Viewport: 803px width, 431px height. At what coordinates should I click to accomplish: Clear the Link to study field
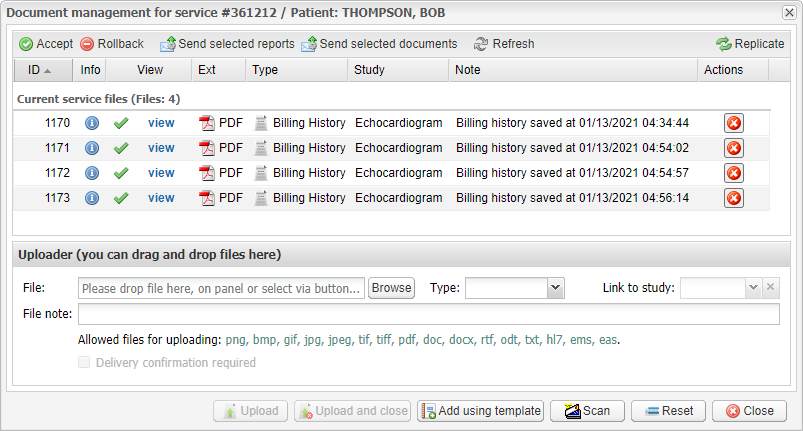[x=771, y=288]
